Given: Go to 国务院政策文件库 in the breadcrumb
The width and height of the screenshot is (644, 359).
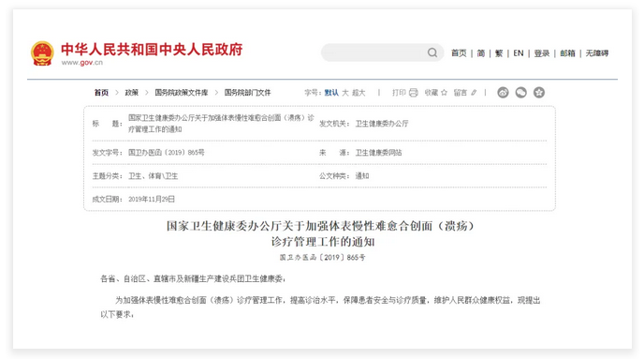Looking at the screenshot, I should click(182, 93).
